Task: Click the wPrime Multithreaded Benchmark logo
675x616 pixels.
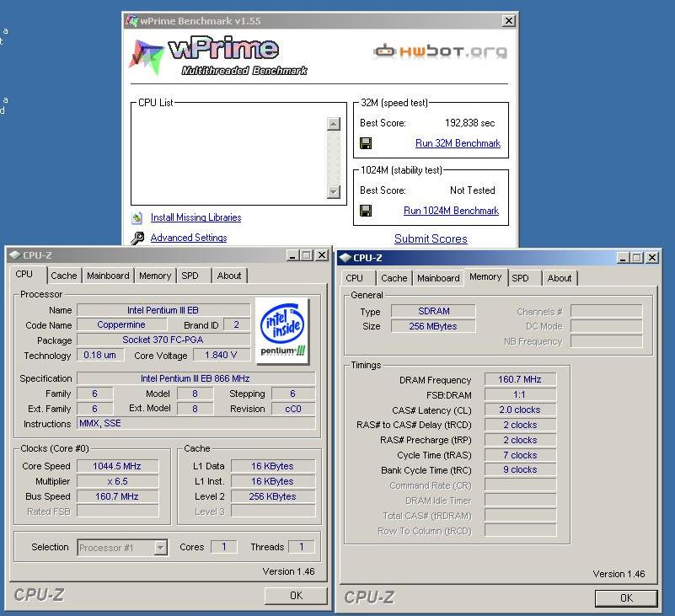Action: tap(218, 57)
